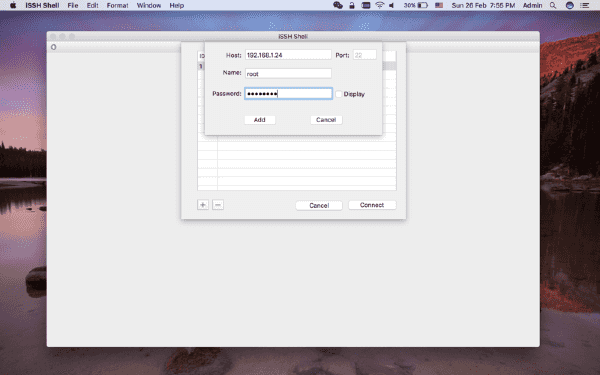
Task: Show battery status at 30%
Action: [x=416, y=5]
